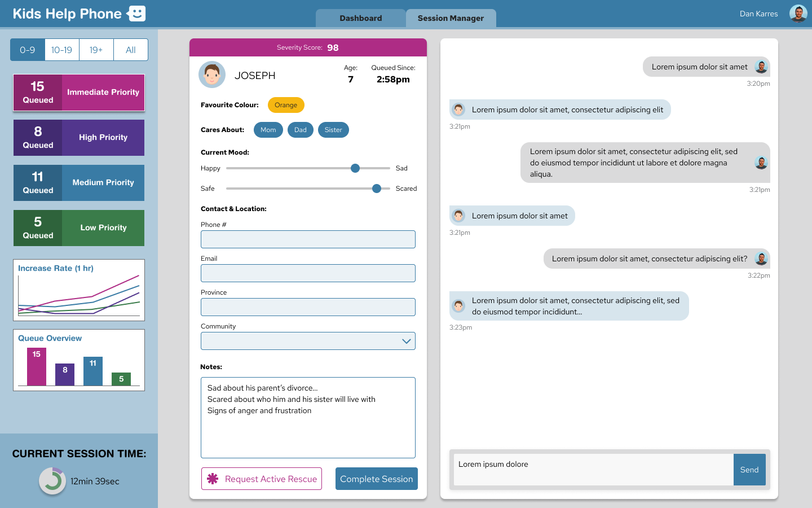
Task: Click child avatar on 3:23pm message
Action: pyautogui.click(x=458, y=306)
